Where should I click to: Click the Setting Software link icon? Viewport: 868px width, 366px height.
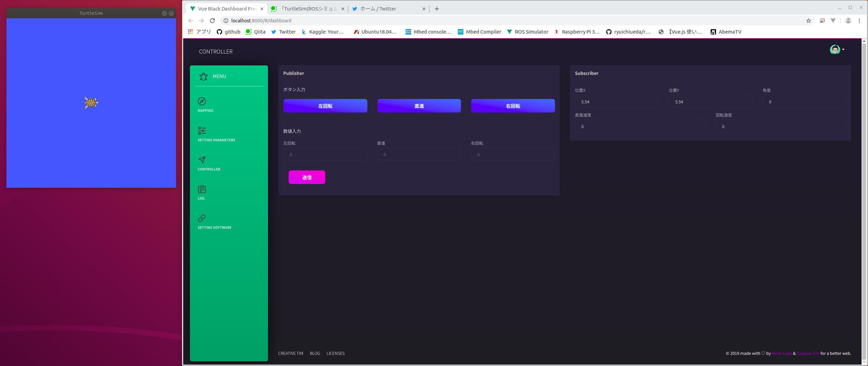coord(201,218)
